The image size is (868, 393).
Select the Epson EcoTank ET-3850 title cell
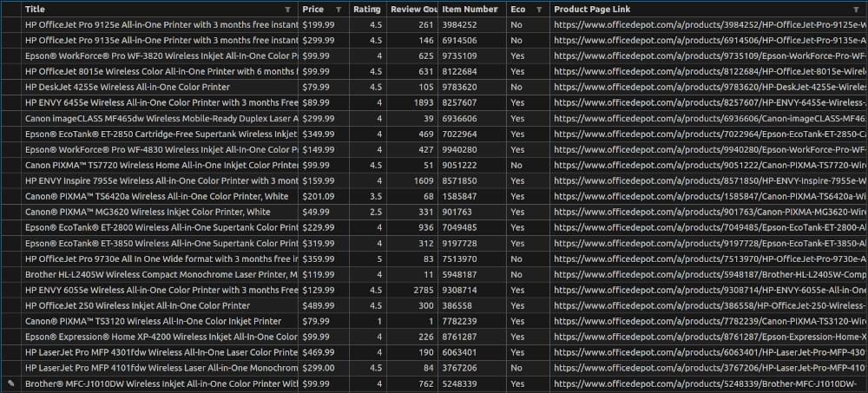pos(161,243)
